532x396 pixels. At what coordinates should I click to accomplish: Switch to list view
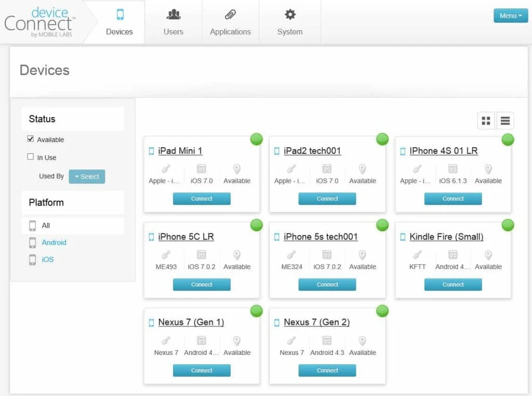click(505, 121)
